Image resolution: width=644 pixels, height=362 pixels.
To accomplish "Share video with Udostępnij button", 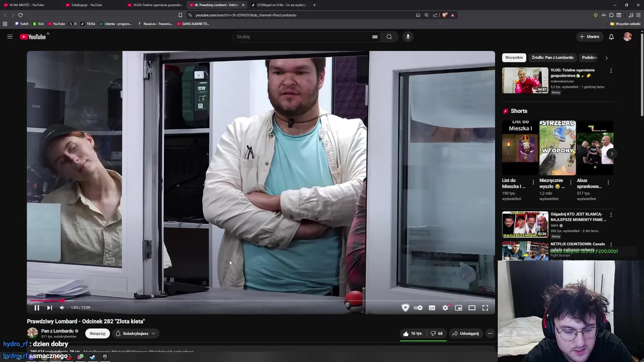I will [x=465, y=333].
